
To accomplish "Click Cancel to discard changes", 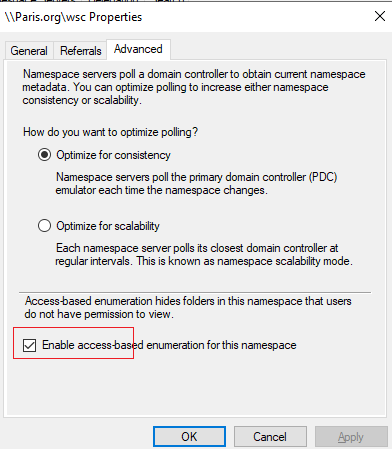I will pos(270,436).
